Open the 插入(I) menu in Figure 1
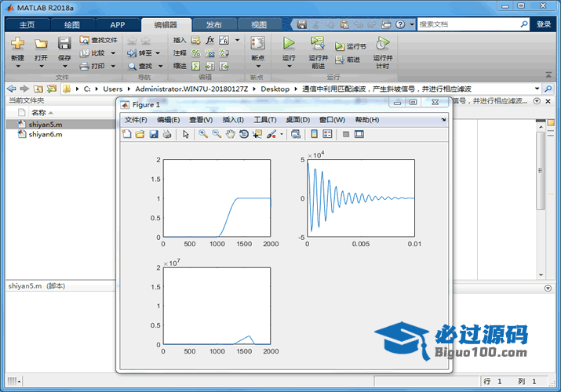561x392 pixels. pos(233,120)
